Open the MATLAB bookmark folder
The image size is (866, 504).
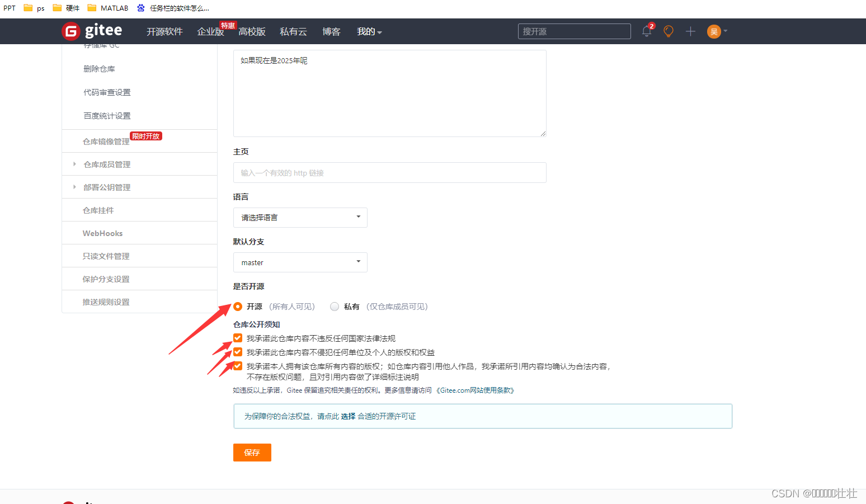click(108, 8)
